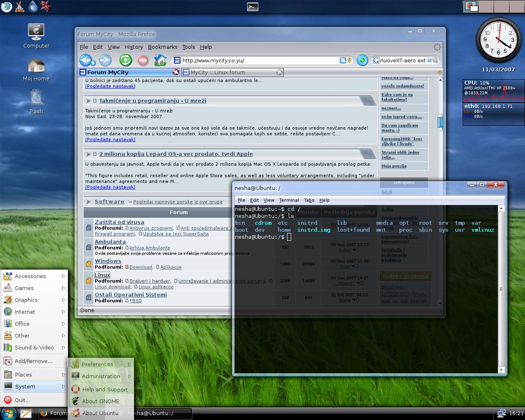The image size is (525, 420).
Task: Open the Bookmarks menu in Firefox
Action: [162, 47]
